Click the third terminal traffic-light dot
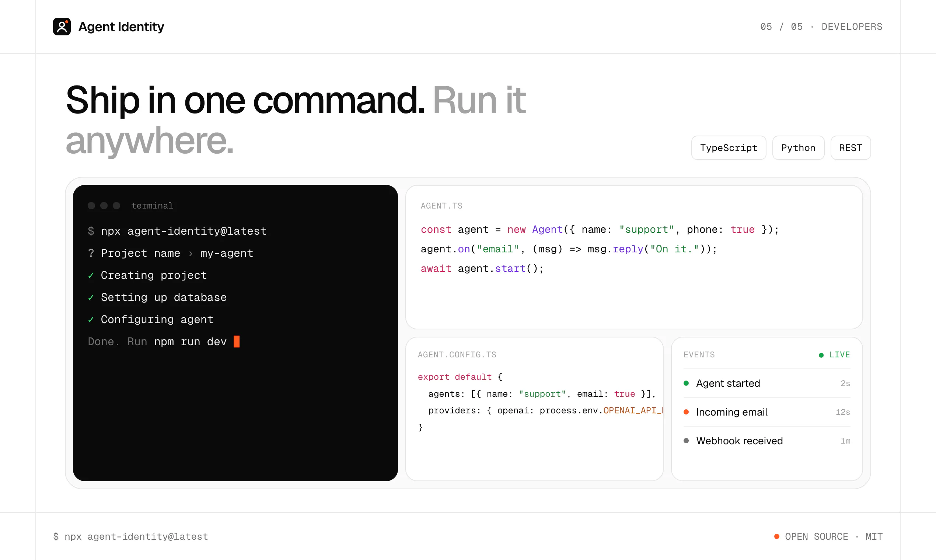Viewport: 936px width, 560px height. point(116,206)
